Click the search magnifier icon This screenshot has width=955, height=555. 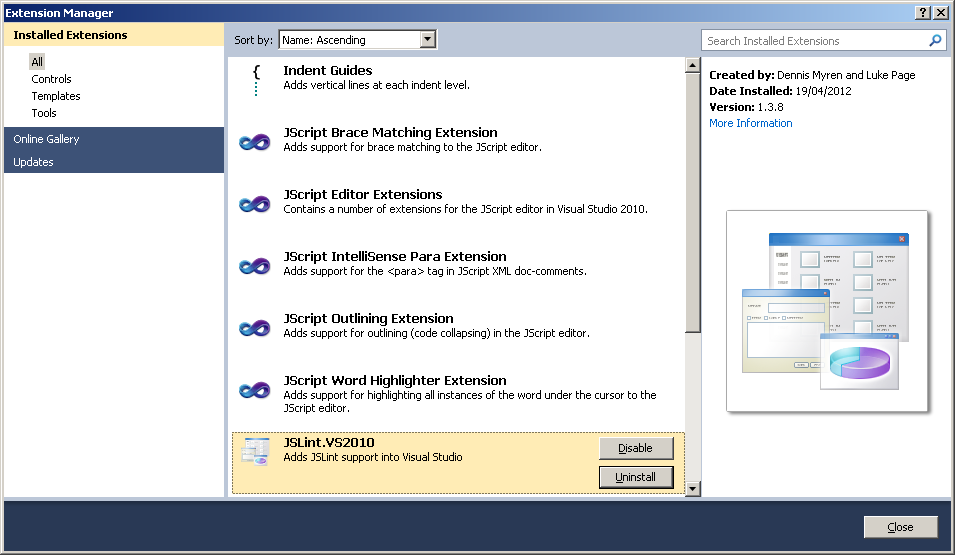click(x=935, y=41)
